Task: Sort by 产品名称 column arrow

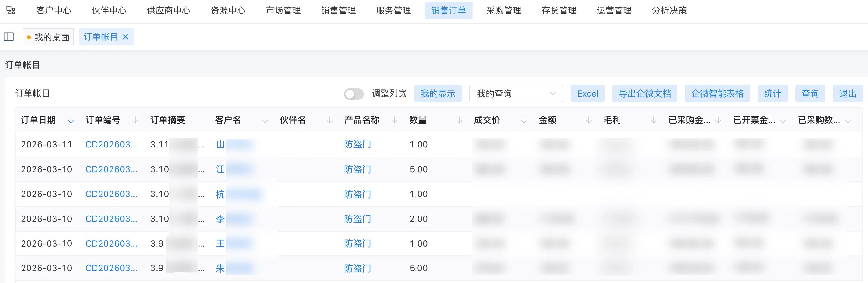Action: 394,120
